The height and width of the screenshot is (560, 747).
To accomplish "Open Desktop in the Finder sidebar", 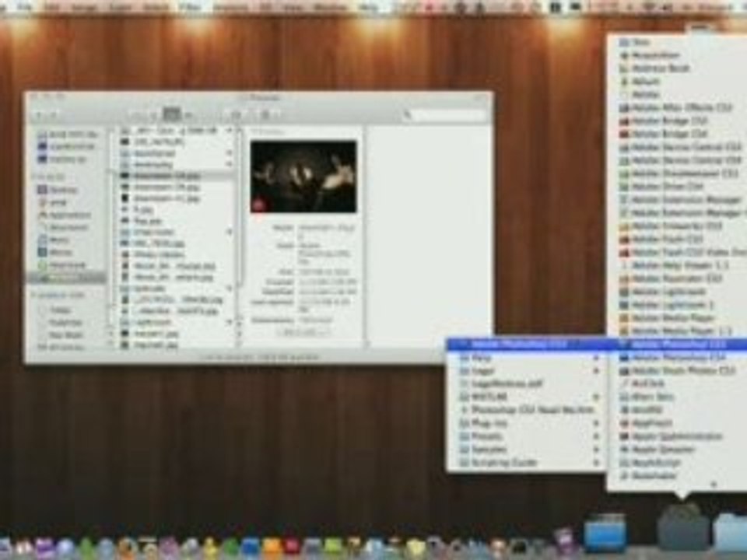I will (x=58, y=190).
